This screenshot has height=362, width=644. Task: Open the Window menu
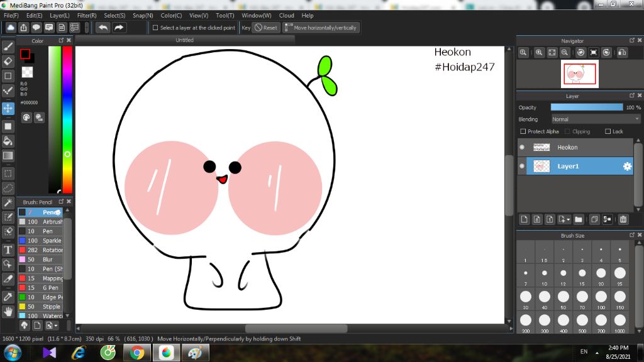[x=257, y=15]
